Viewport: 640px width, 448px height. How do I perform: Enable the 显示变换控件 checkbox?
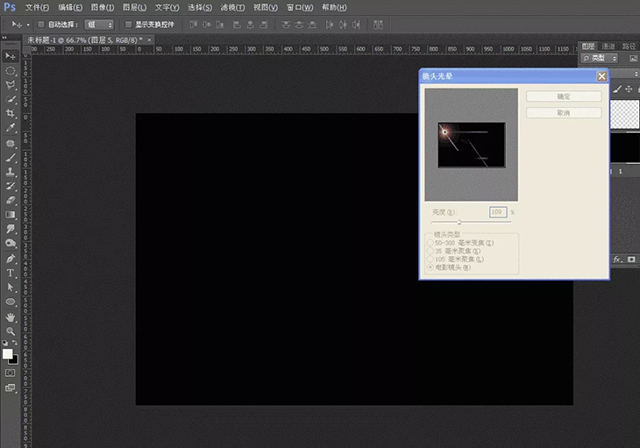point(126,23)
